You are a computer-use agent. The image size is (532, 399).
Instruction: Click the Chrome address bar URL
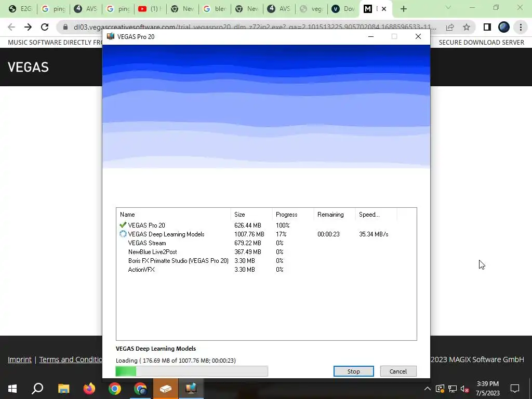point(255,27)
